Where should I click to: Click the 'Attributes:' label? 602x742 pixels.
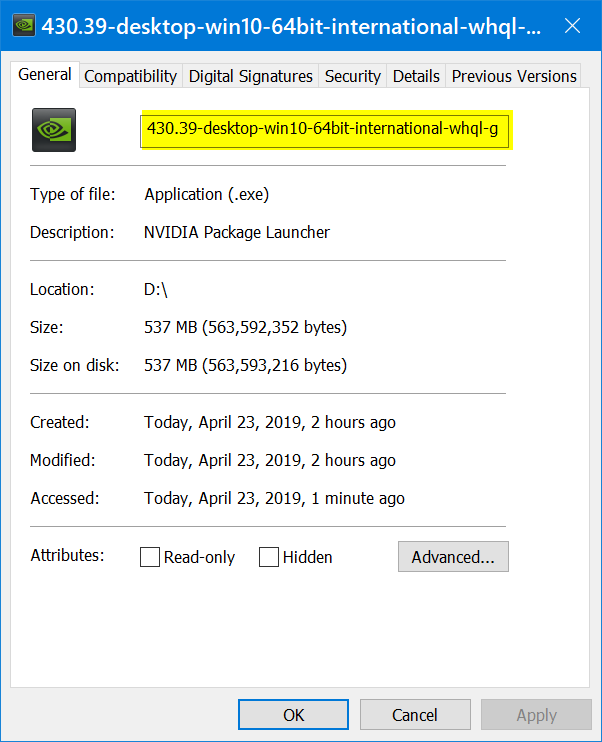tap(67, 555)
